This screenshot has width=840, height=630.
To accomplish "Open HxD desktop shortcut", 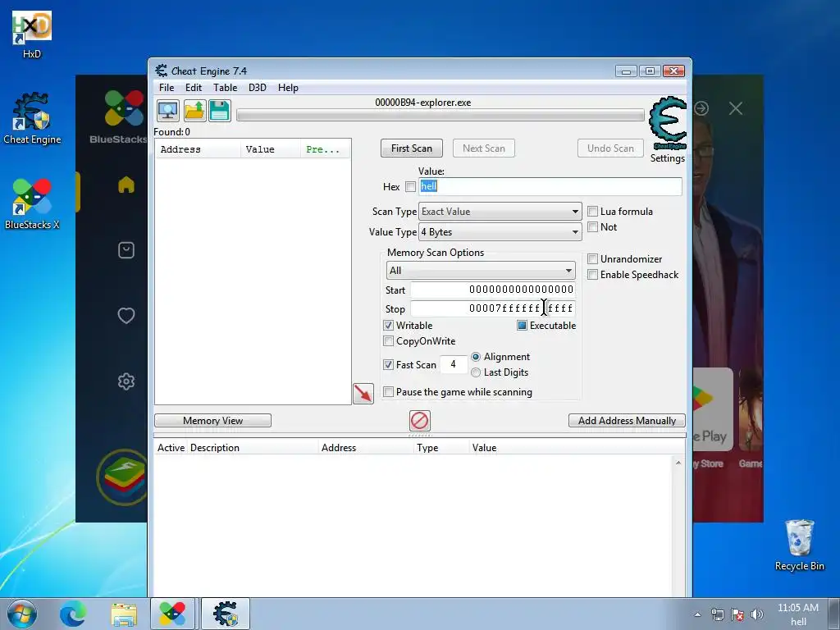I will click(32, 34).
